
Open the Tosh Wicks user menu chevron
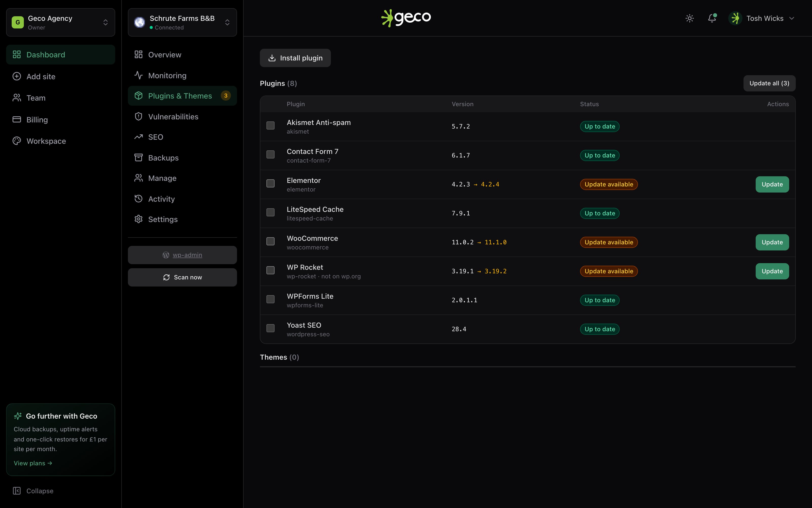tap(792, 18)
